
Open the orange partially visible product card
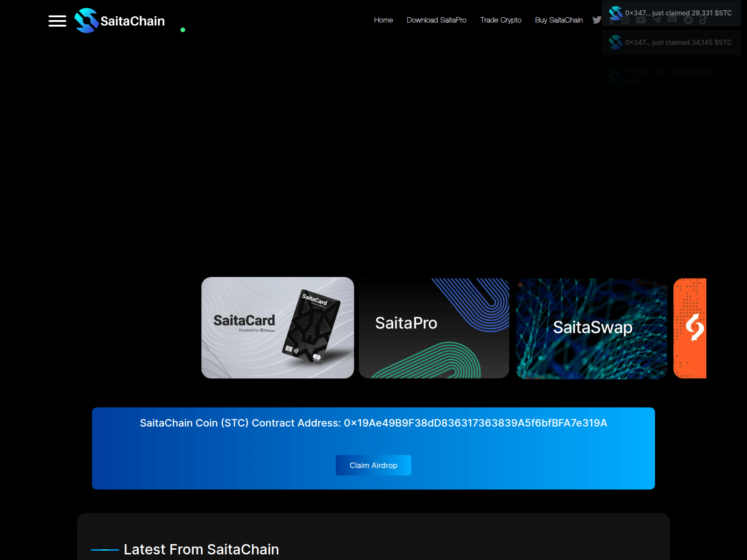pos(690,328)
